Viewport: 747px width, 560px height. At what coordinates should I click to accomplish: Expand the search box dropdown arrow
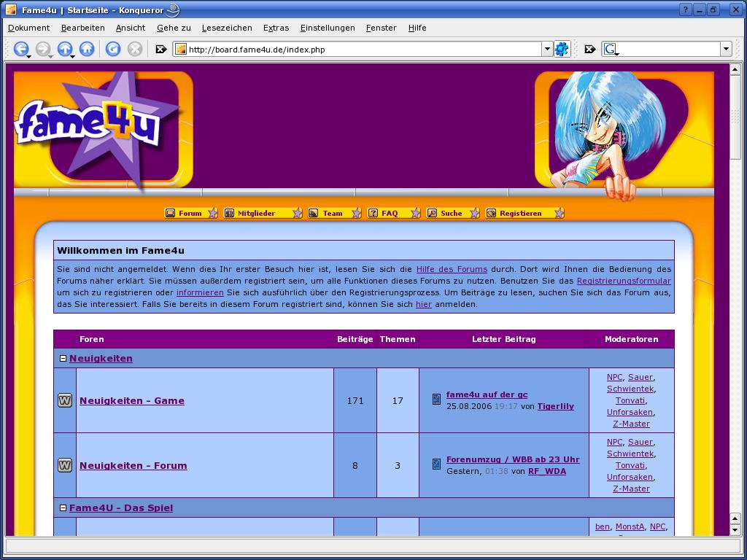(725, 49)
